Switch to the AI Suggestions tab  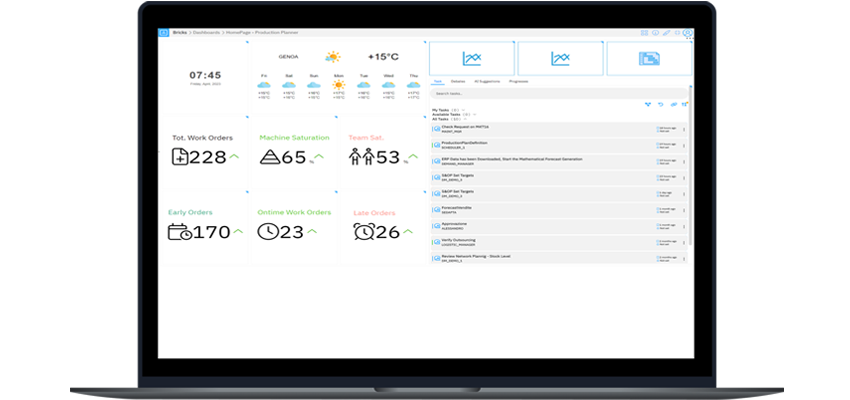point(486,81)
